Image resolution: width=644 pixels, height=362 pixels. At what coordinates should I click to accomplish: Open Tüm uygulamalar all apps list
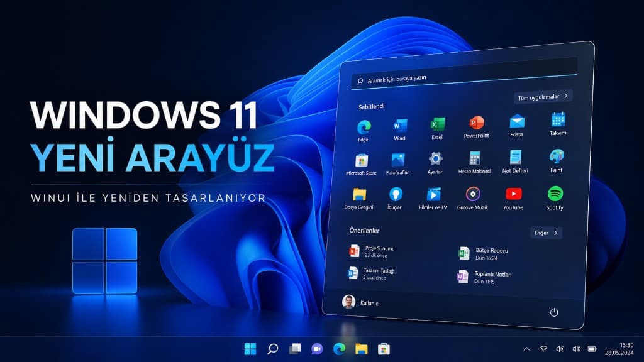pos(543,97)
